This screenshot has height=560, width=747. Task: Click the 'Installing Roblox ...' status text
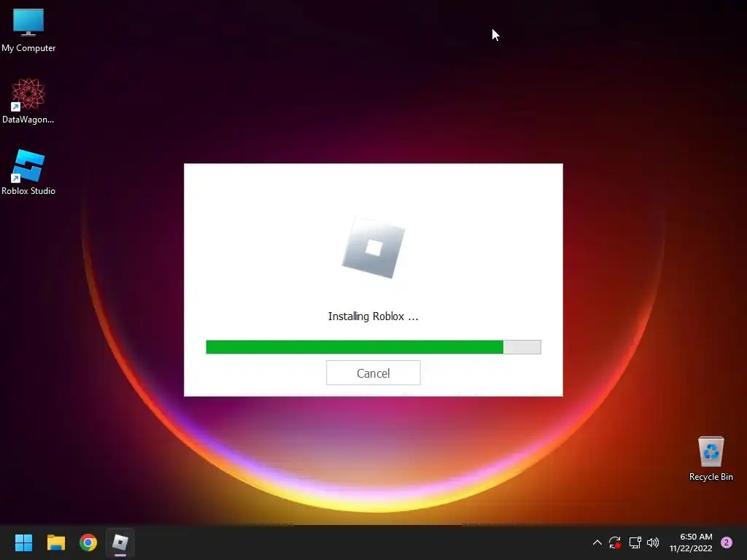pyautogui.click(x=373, y=316)
